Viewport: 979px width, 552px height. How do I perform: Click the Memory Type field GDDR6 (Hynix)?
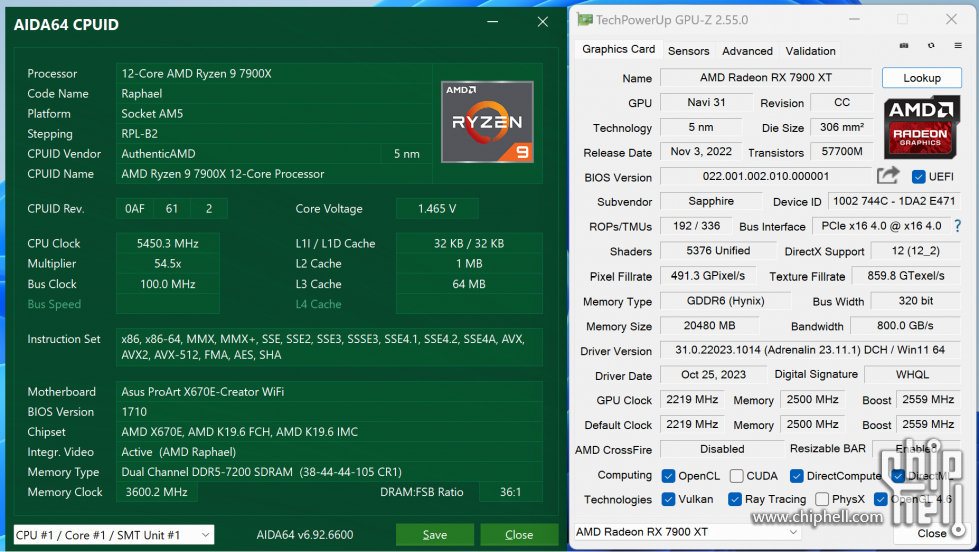tap(726, 300)
